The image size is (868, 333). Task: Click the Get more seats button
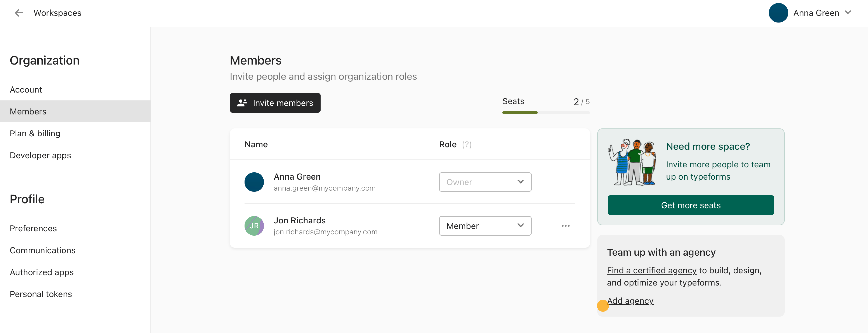691,205
